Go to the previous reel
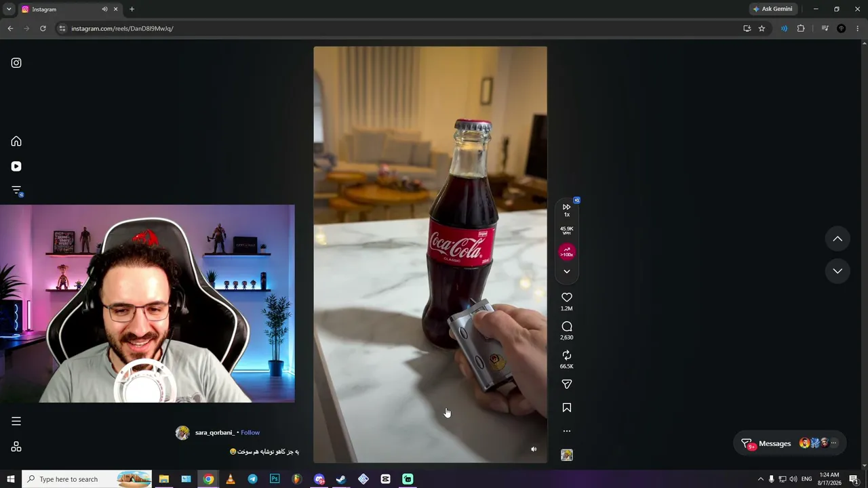This screenshot has width=868, height=488. coord(837,239)
